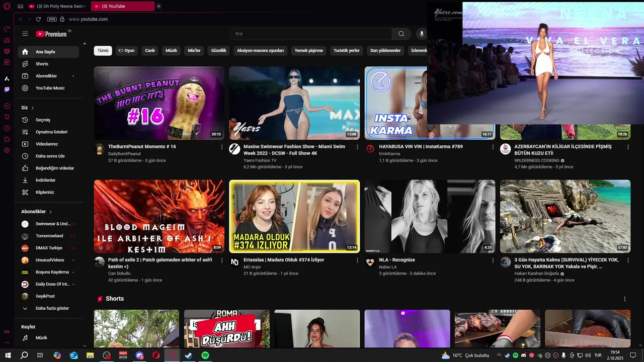
Task: Open a new browser tab with plus
Action: click(158, 6)
